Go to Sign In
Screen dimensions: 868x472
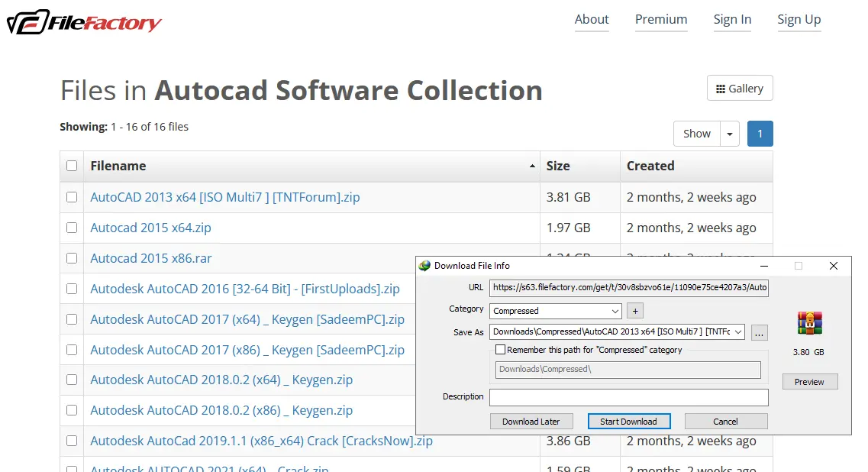pyautogui.click(x=732, y=19)
